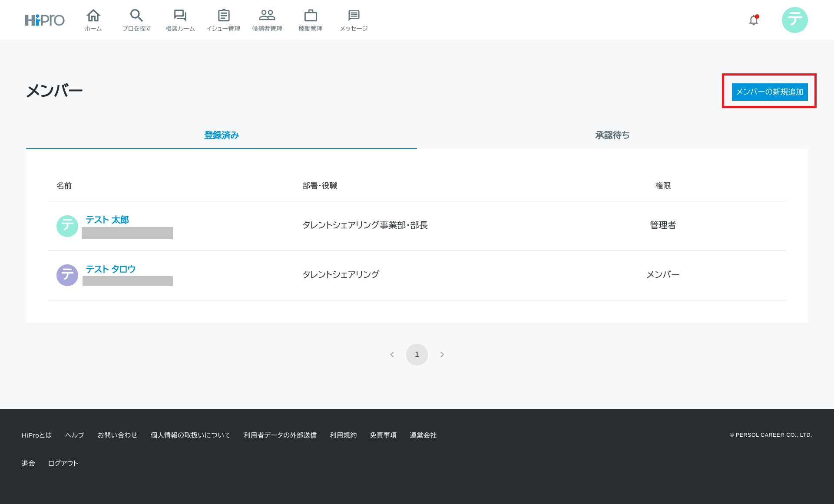Go to previous page chevron

coord(392,355)
